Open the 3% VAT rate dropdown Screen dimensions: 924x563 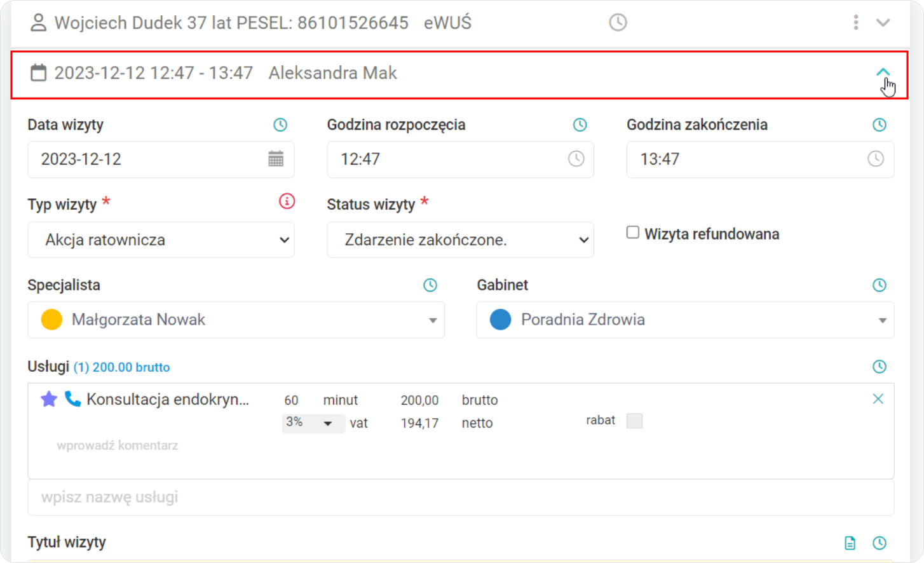313,423
